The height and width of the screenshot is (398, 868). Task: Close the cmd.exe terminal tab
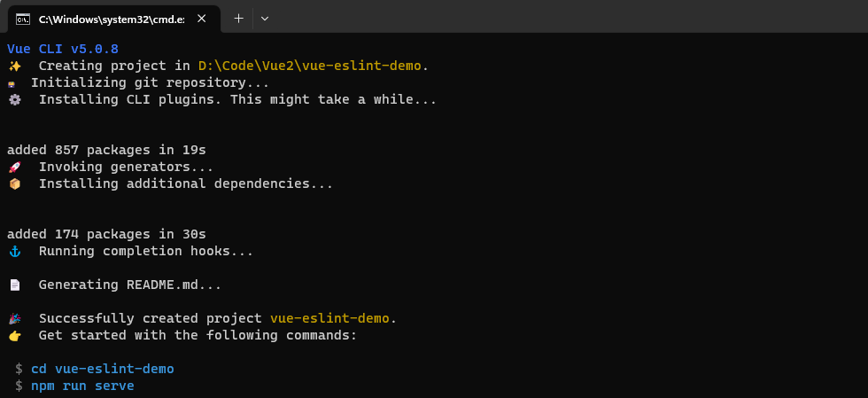(x=205, y=19)
